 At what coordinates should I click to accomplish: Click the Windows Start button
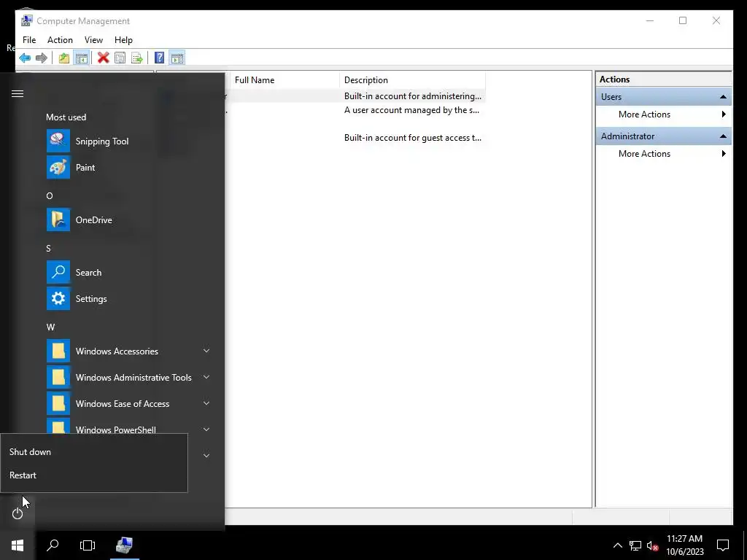18,545
